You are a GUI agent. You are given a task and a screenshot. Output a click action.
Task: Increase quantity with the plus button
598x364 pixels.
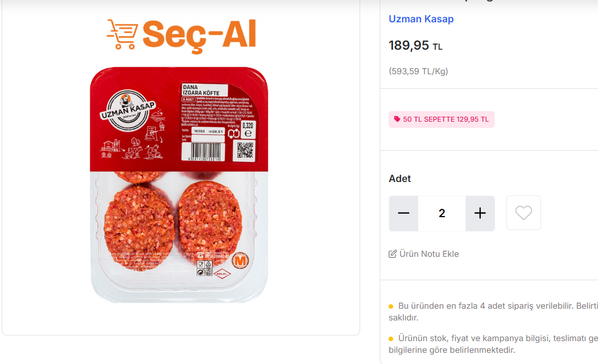480,213
